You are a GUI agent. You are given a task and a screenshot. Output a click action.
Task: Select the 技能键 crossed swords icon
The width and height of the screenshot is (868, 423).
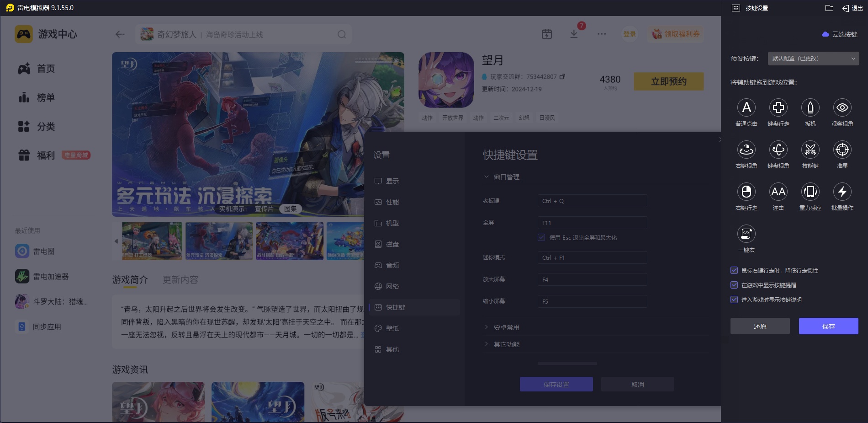(810, 150)
